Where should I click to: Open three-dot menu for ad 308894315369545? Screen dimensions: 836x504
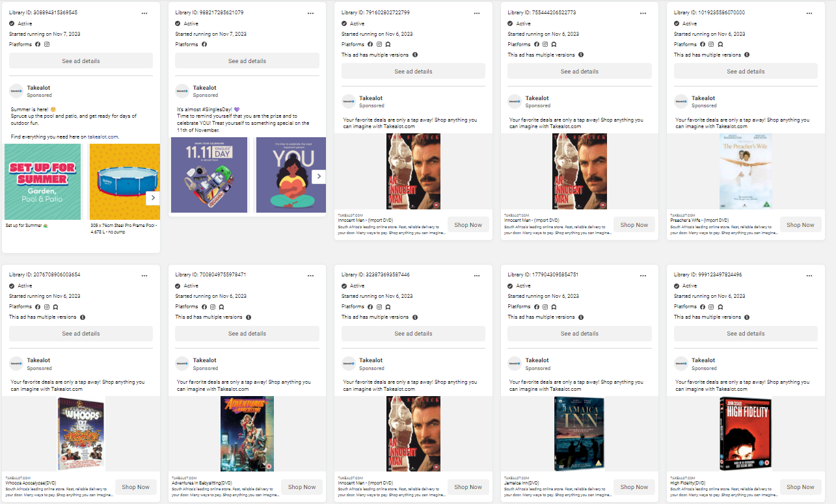coord(144,13)
